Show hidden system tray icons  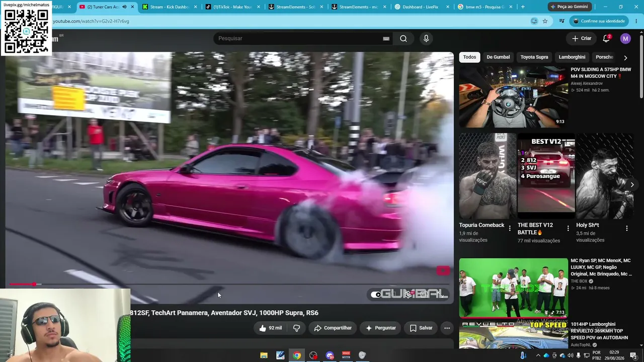click(538, 355)
